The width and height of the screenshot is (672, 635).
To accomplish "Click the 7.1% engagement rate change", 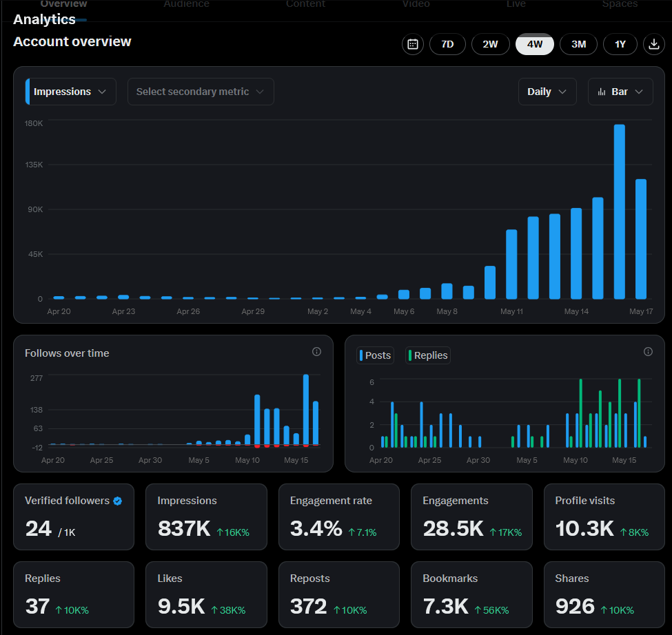I will click(x=362, y=532).
